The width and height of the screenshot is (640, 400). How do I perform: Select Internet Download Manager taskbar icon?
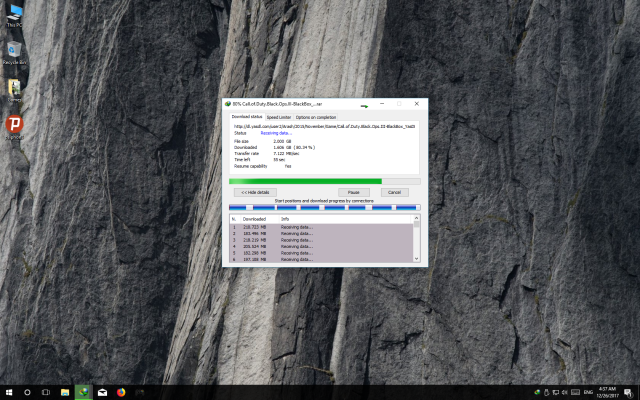tap(84, 391)
